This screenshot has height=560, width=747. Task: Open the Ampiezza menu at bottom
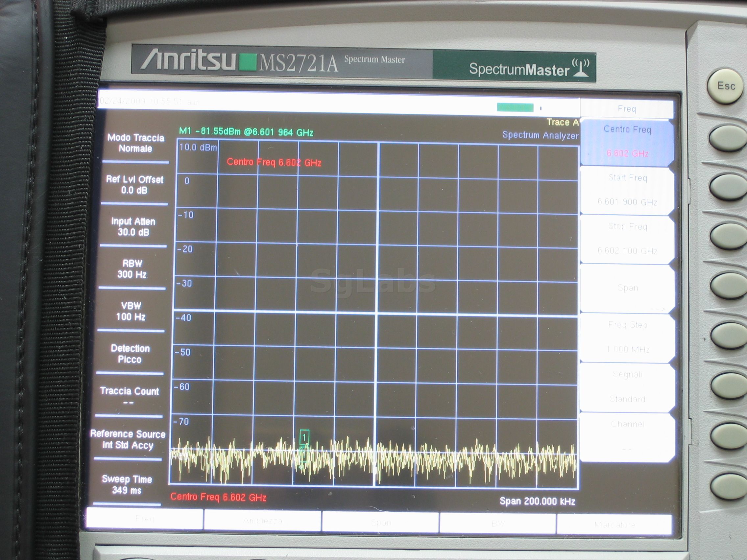pos(262,521)
